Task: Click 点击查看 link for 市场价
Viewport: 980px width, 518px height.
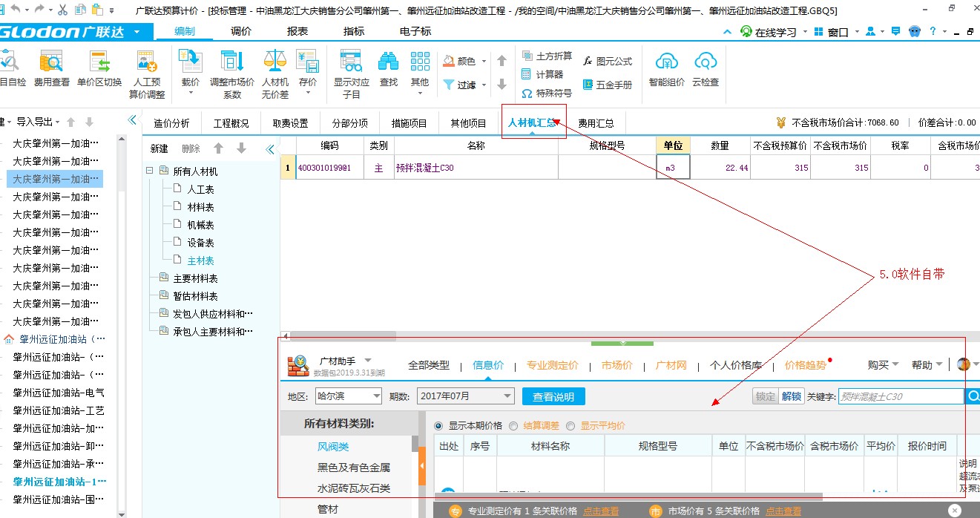Action: click(x=783, y=511)
